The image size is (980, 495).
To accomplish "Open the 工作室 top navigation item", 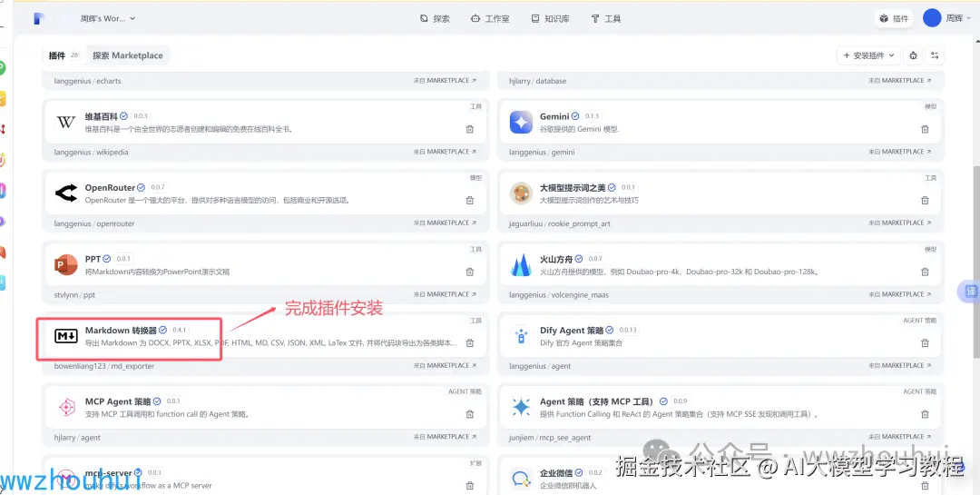I will point(490,19).
